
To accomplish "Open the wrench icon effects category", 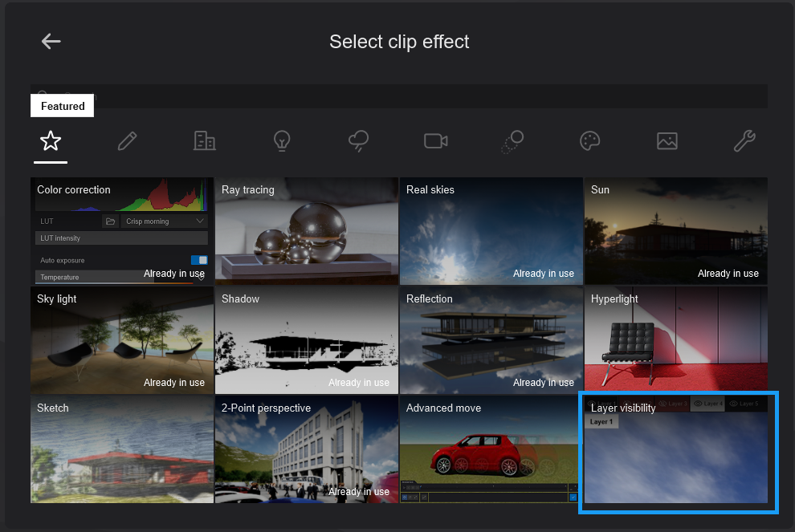I will (x=744, y=142).
